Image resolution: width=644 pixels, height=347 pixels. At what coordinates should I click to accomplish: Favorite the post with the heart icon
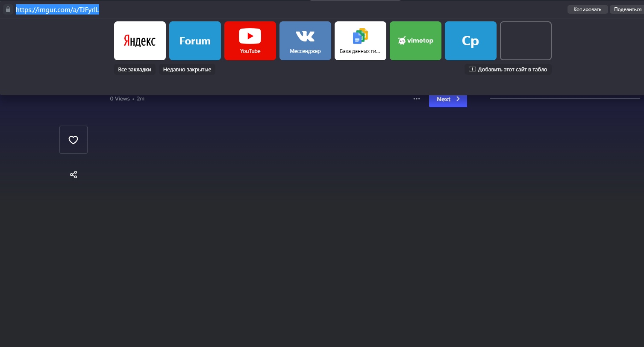(x=74, y=140)
